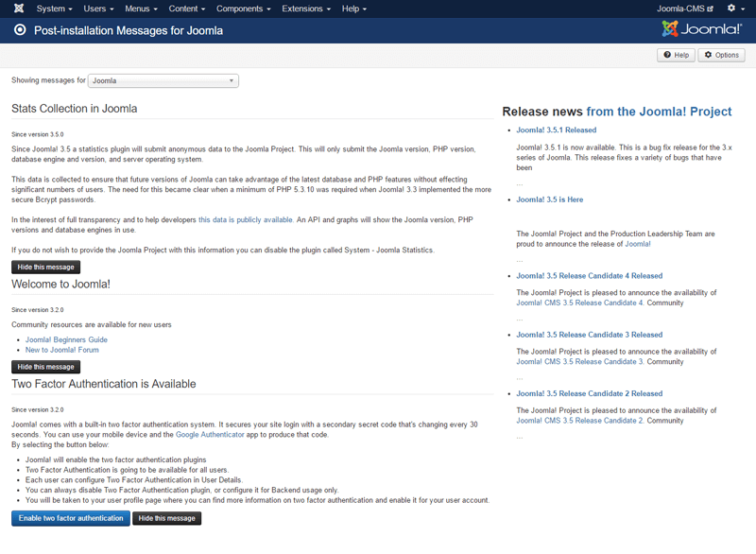The width and height of the screenshot is (756, 554).
Task: Hide the Welcome to Joomla message
Action: tap(45, 367)
